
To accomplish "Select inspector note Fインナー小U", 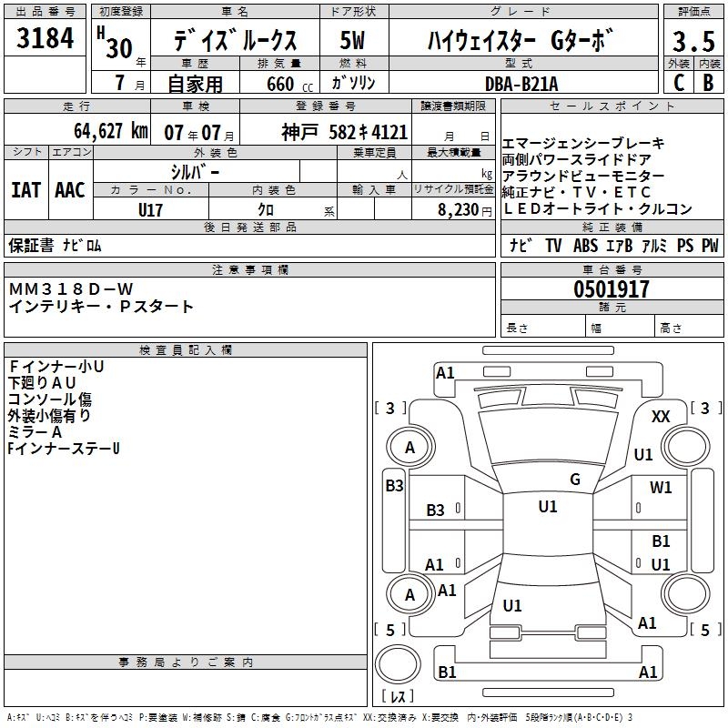I will click(56, 367).
